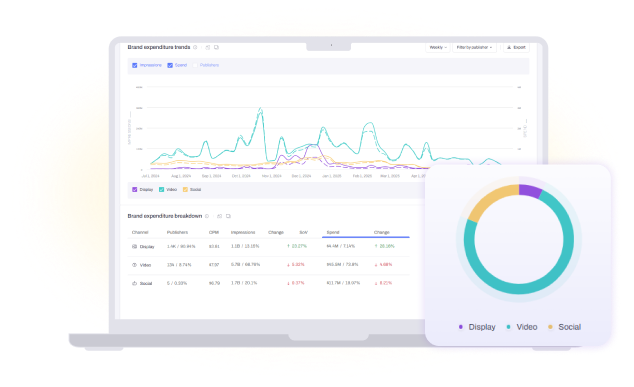Screen dimensions: 634x387
Task: Click the Video row red impressions change value
Action: point(296,265)
